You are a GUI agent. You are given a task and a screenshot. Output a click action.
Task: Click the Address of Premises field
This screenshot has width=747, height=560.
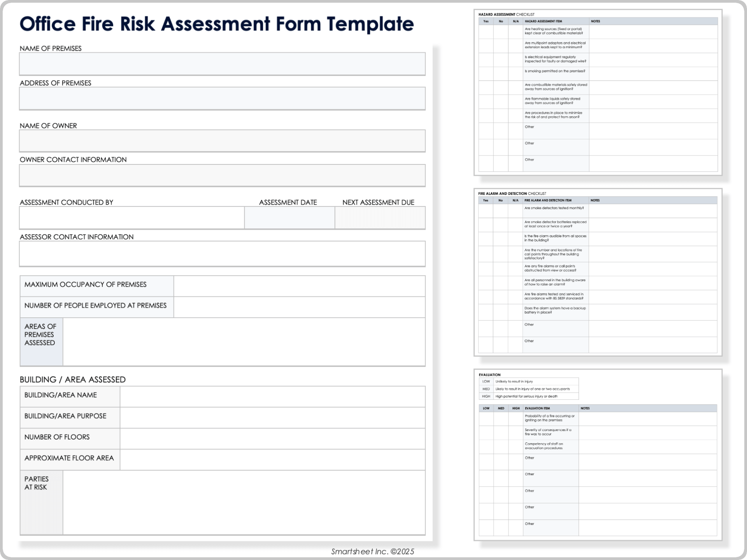pos(222,98)
